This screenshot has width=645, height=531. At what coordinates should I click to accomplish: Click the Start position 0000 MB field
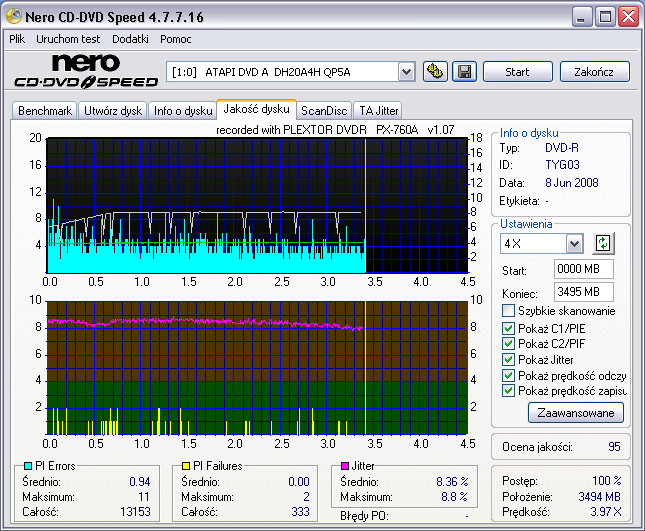584,269
